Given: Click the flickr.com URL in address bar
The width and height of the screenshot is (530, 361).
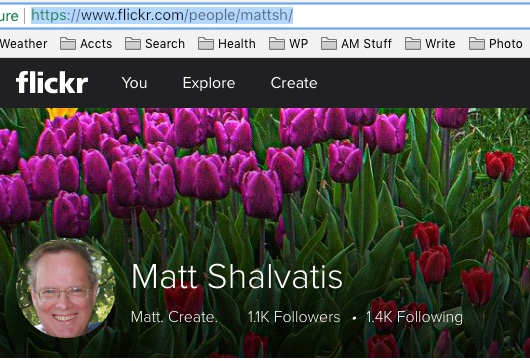Looking at the screenshot, I should pos(162,15).
